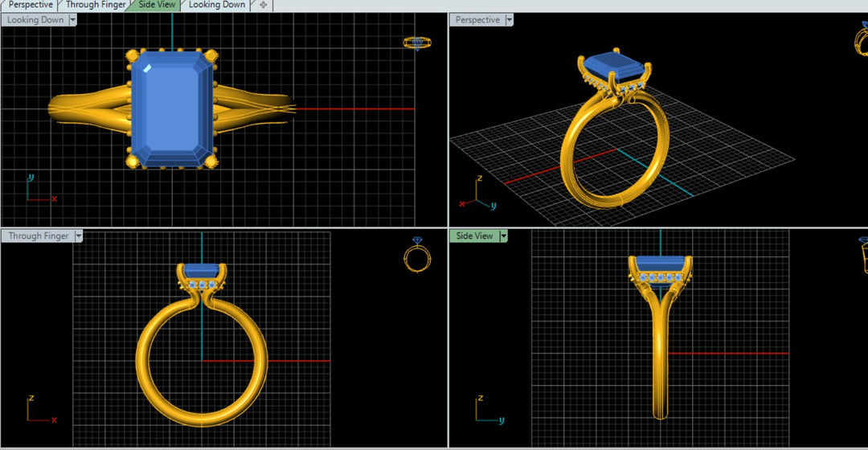The image size is (868, 450).
Task: Click the Looking Down viewport title label
Action: pos(35,20)
